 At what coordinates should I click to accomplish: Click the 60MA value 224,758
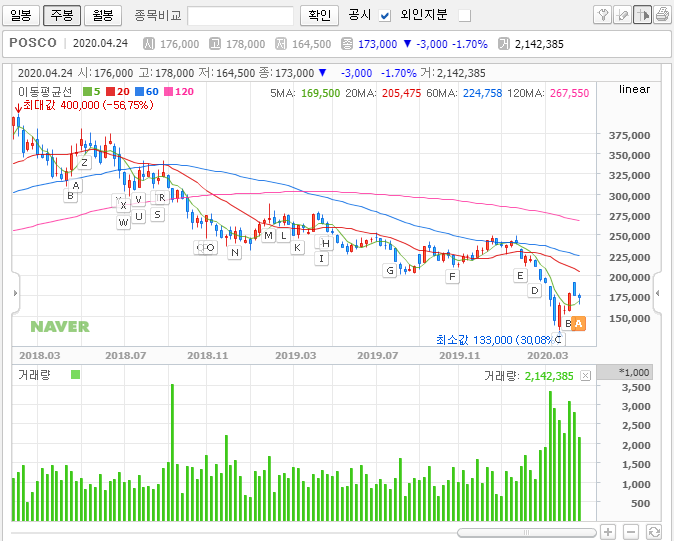coord(482,93)
